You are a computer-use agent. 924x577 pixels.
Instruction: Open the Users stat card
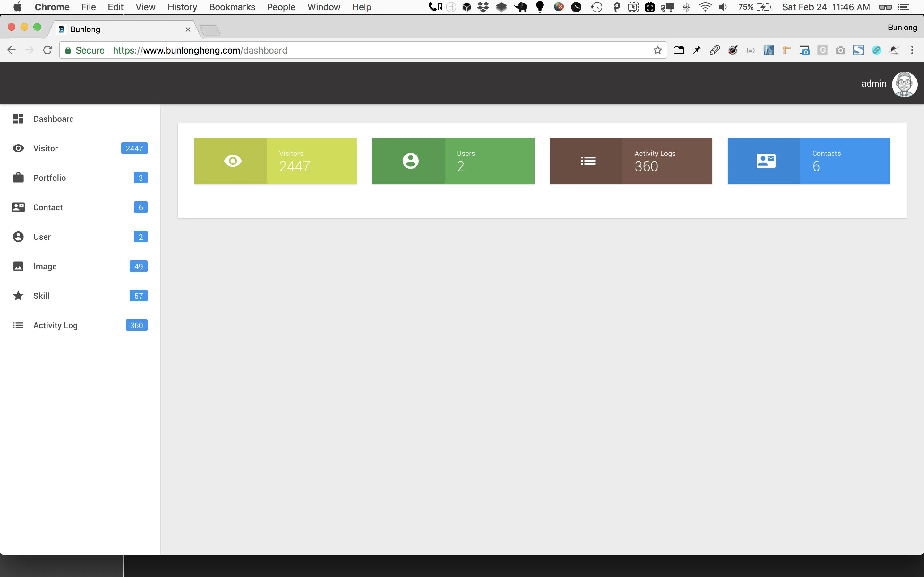[453, 161]
